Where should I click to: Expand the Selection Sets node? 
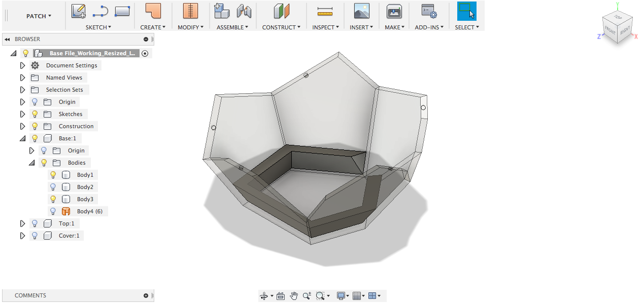(22, 90)
